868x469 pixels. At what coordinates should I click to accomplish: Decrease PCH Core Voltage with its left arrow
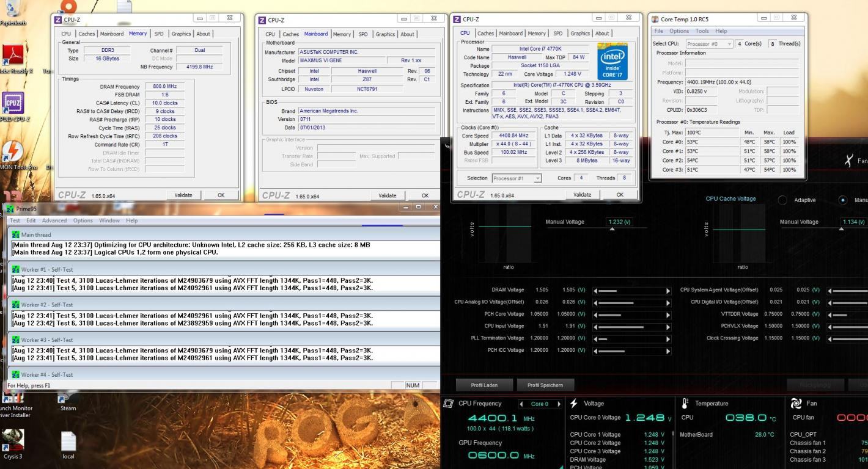(x=595, y=314)
